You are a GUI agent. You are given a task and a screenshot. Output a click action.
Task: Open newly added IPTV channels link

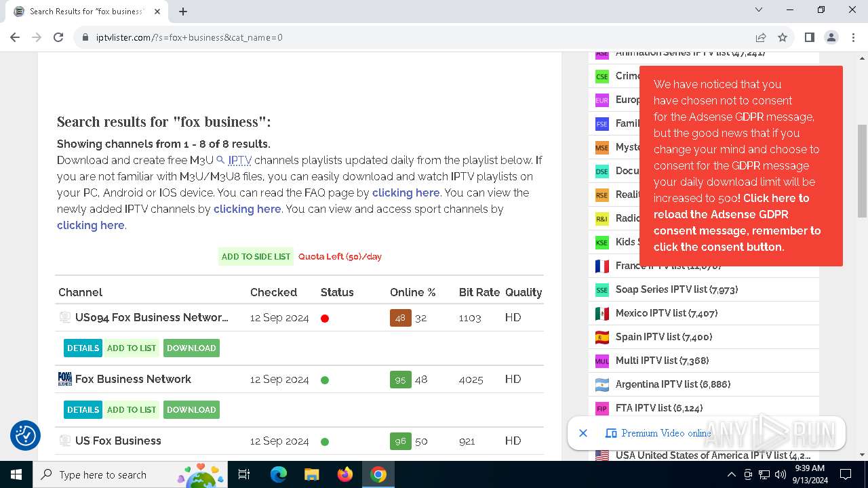(x=247, y=209)
